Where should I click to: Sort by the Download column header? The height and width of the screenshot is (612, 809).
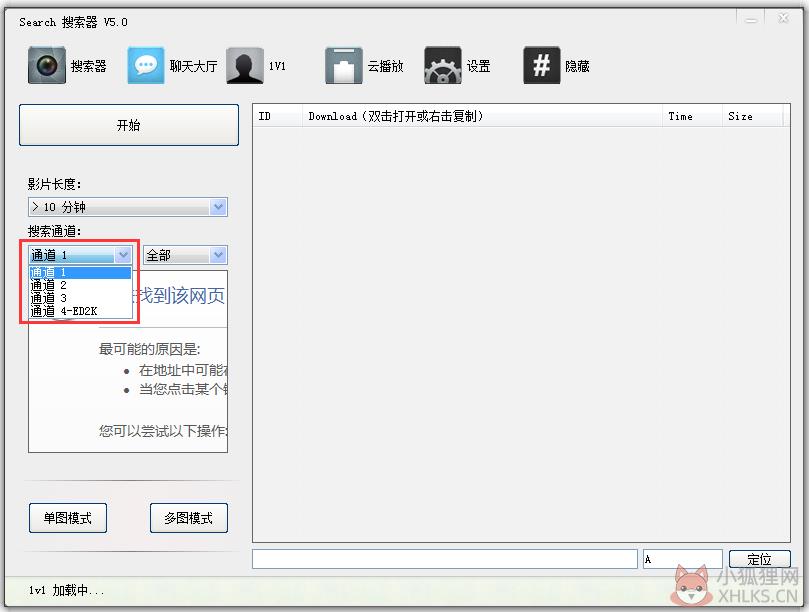point(482,116)
